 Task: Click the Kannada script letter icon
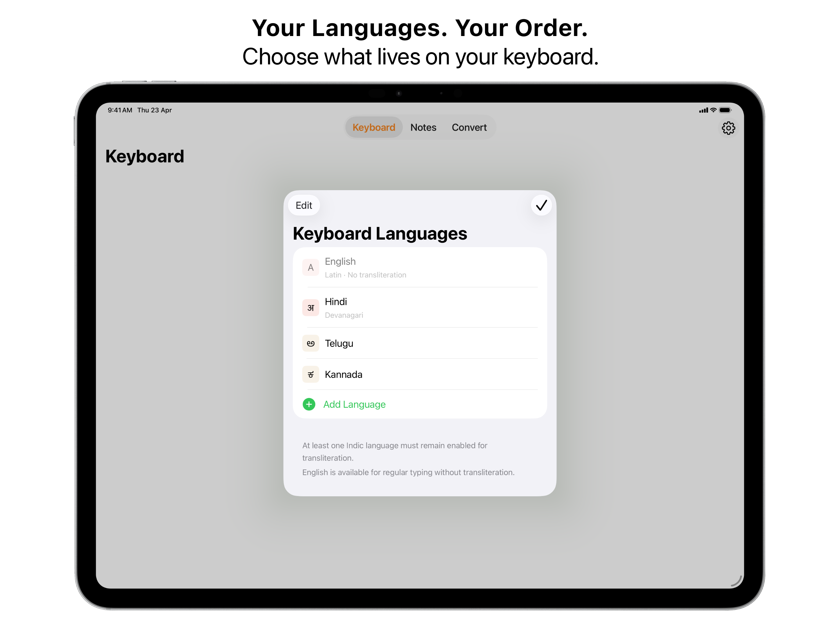coord(311,375)
